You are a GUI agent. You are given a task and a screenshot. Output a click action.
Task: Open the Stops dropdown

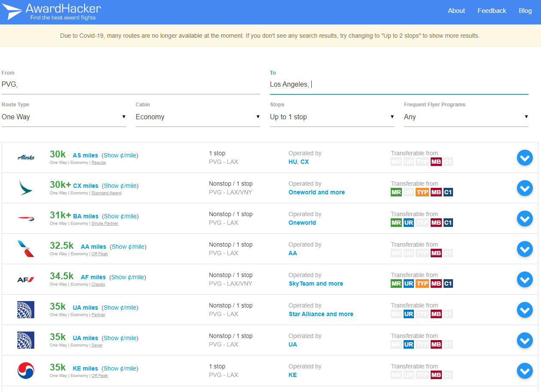coord(332,117)
